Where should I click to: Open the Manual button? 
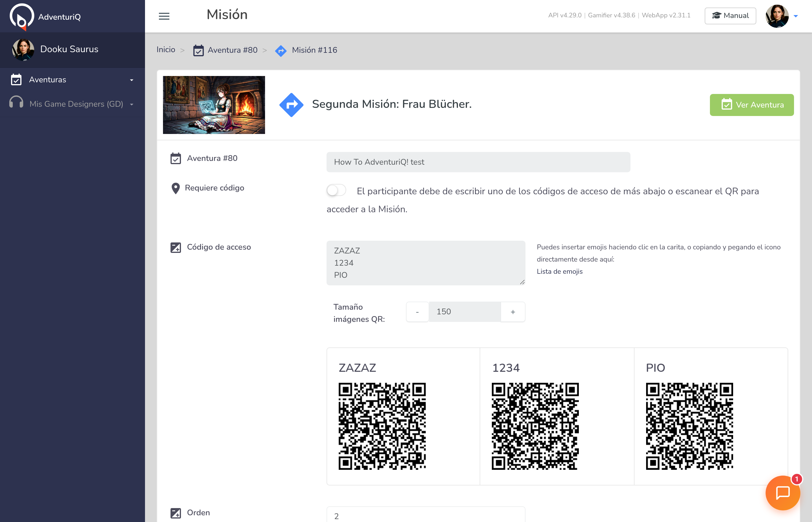(x=730, y=16)
